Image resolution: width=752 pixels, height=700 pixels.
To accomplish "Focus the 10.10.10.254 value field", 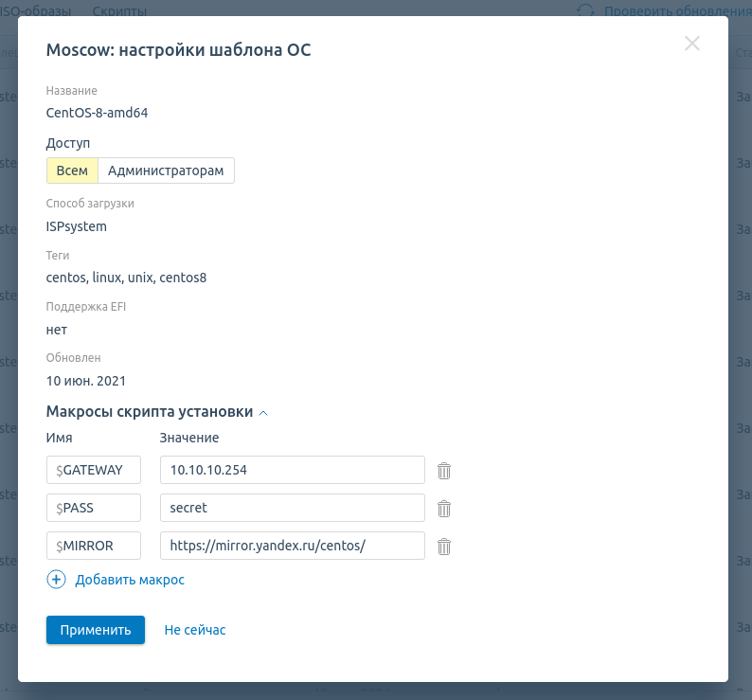I will click(293, 470).
